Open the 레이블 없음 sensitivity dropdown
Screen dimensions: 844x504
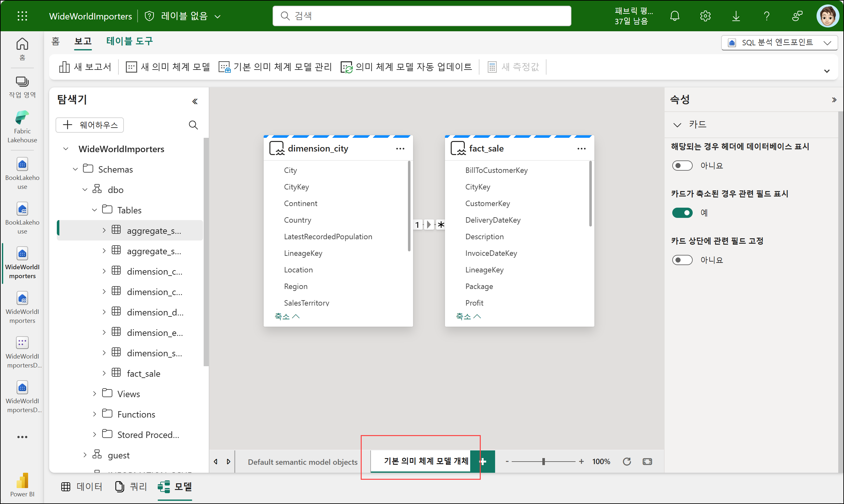tap(184, 16)
